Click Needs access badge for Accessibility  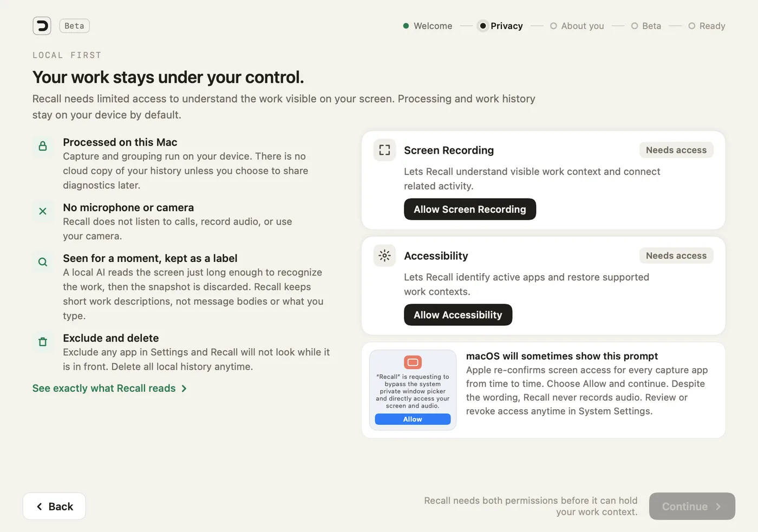(x=676, y=255)
